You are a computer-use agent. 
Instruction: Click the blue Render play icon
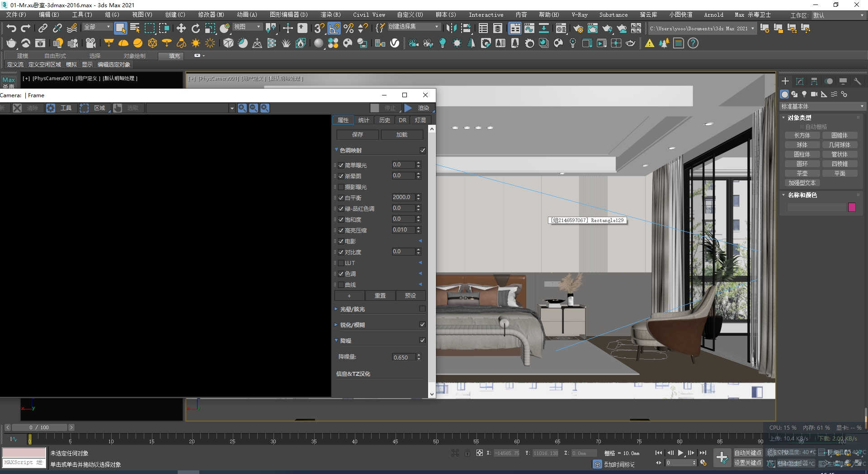[x=408, y=108]
